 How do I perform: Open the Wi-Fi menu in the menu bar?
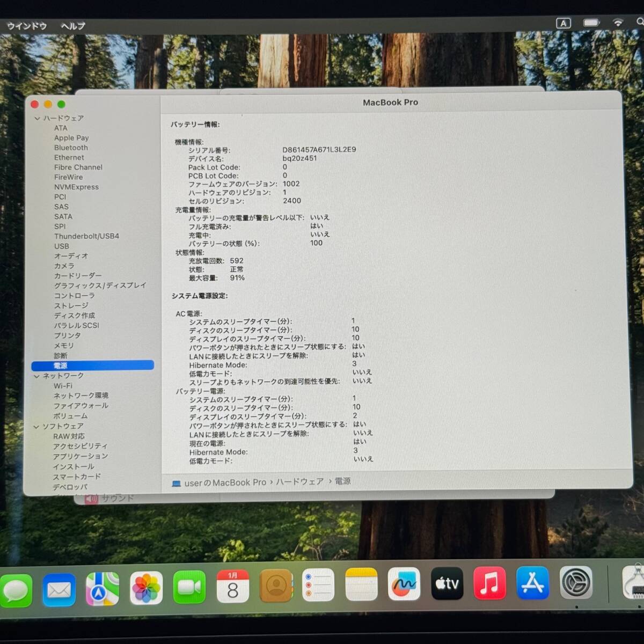[618, 23]
